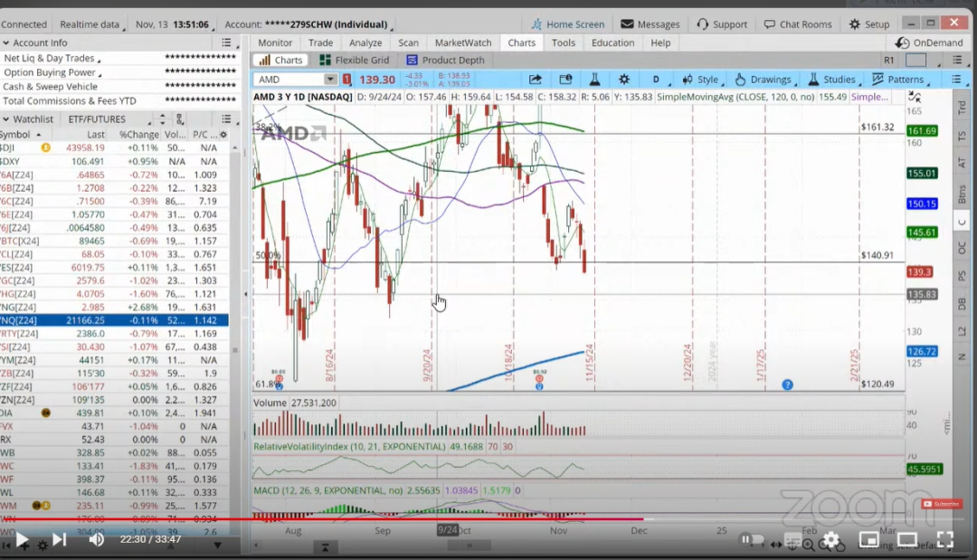The image size is (977, 560).
Task: Open the Realtime data dropdown
Action: tap(92, 24)
